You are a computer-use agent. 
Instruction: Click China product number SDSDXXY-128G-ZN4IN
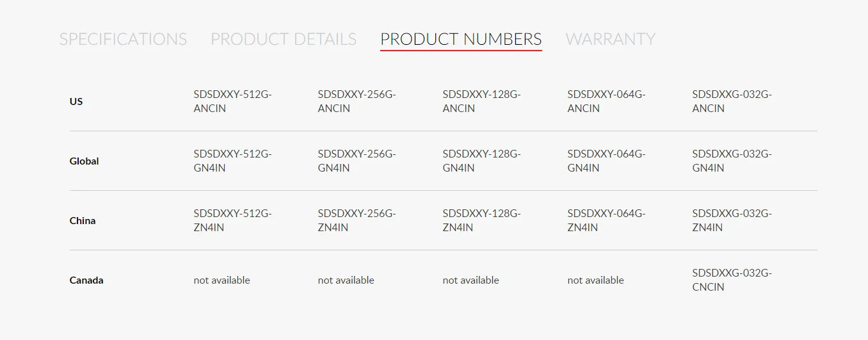[481, 220]
